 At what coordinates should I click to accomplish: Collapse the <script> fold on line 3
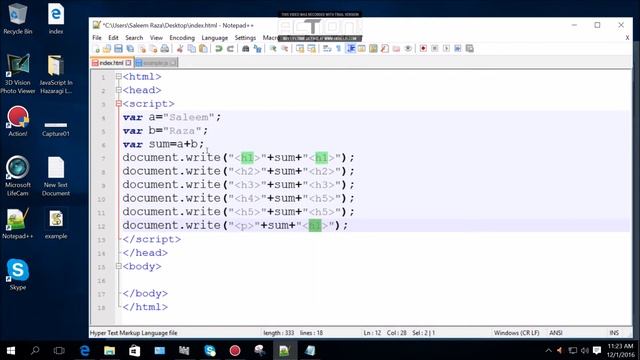click(x=118, y=104)
